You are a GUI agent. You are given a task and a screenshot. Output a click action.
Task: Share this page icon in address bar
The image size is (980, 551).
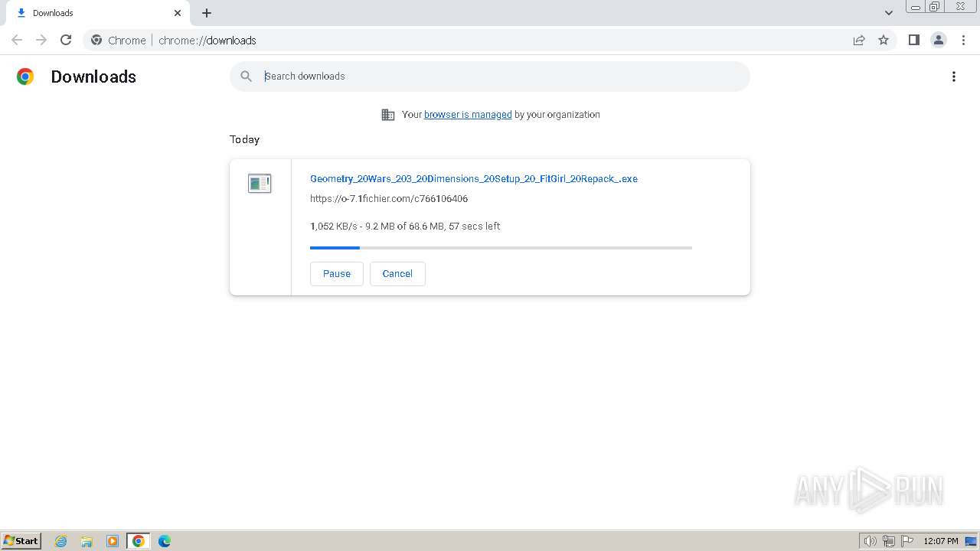(x=859, y=40)
